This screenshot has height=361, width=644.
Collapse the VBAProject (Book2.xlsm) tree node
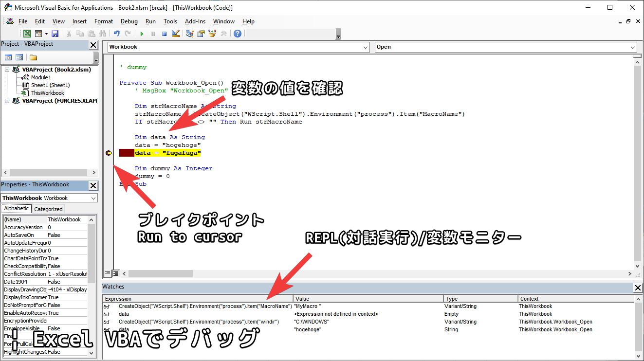click(x=7, y=70)
